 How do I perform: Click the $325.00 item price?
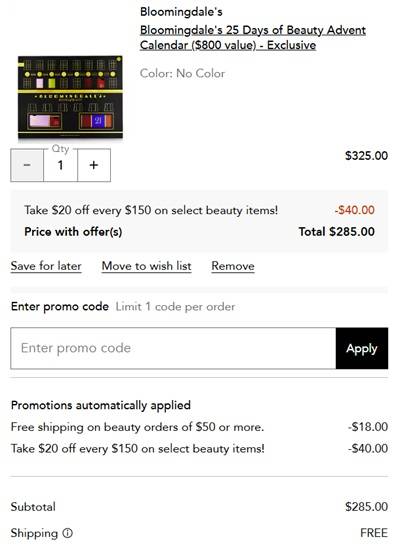point(366,156)
